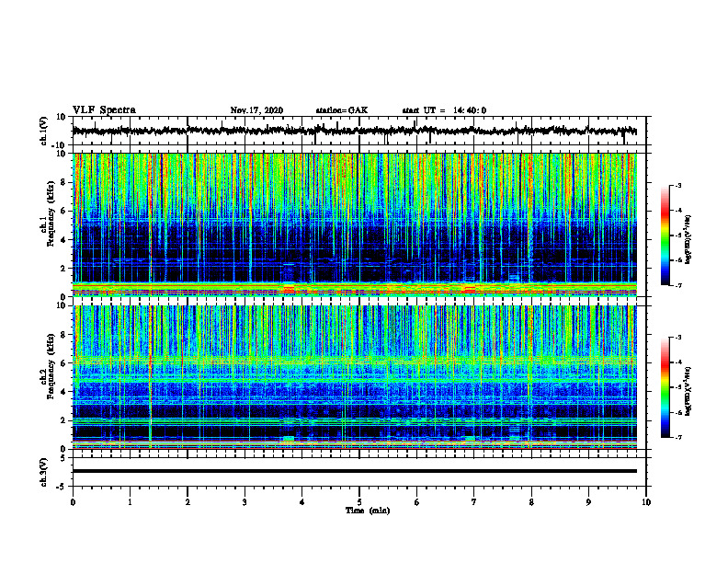The width and height of the screenshot is (728, 563).
Task: Click the "-7" label on ch.2 color scale
Action: (x=678, y=438)
